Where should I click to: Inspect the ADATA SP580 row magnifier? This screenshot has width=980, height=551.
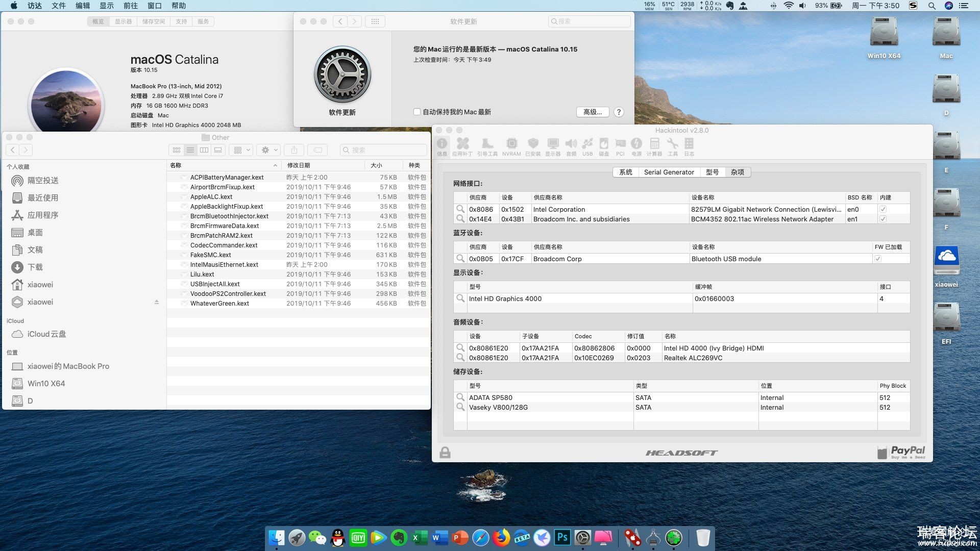(x=460, y=397)
